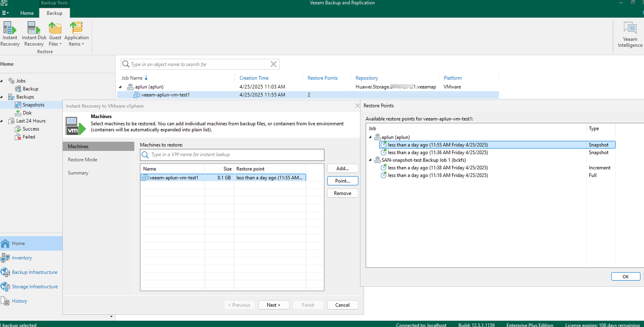Screen dimensions: 644x327
Task: Select the Last 24 Hours node
Action: point(31,121)
